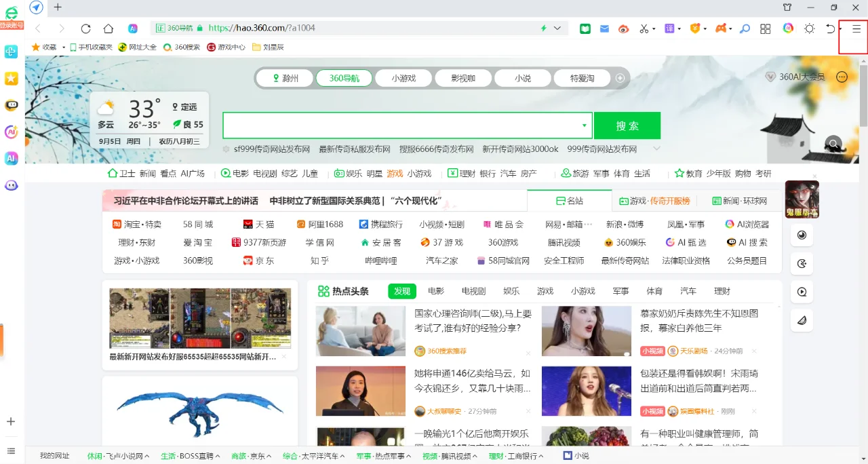Open dropdown arrow next to scissors icon
This screenshot has height=464, width=868.
654,29
